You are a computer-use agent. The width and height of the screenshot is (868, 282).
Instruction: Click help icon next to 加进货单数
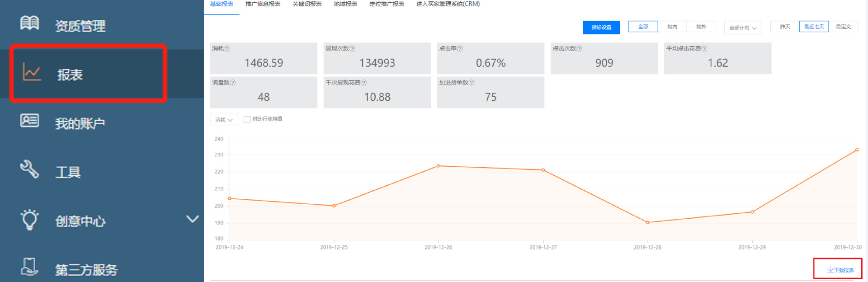[x=472, y=83]
